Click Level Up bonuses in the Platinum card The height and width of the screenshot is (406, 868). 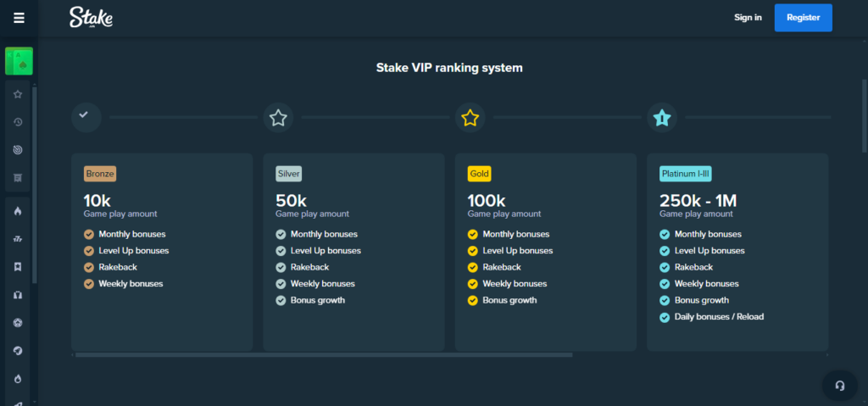tap(709, 251)
